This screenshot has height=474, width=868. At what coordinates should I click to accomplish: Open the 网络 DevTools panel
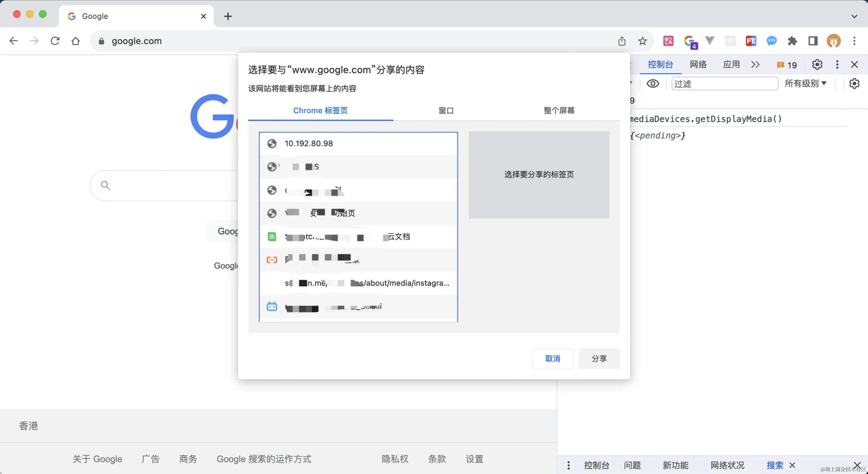pyautogui.click(x=698, y=64)
